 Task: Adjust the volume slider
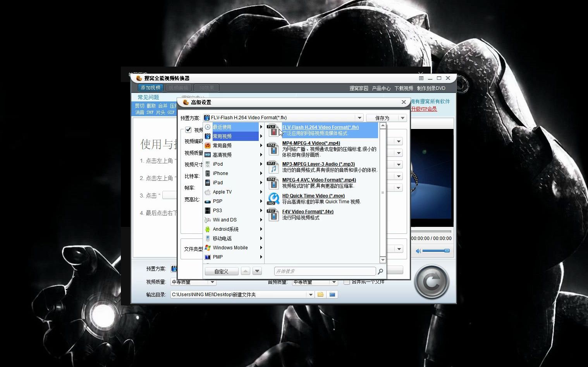click(436, 251)
